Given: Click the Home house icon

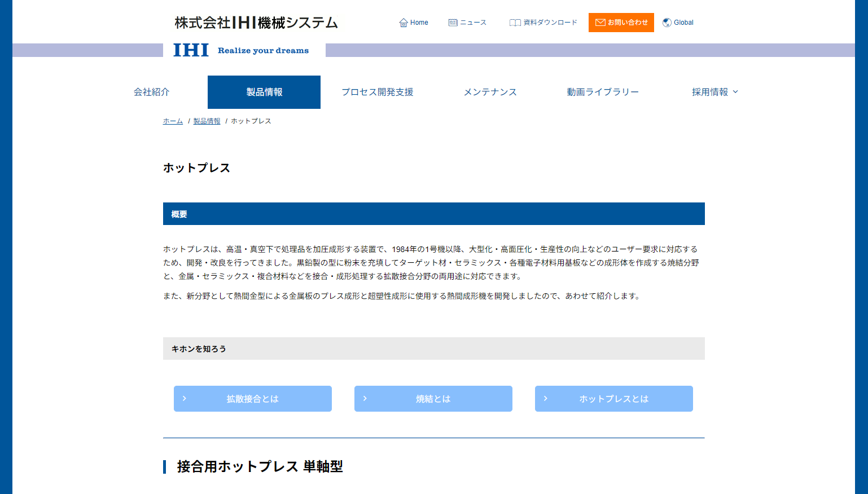Looking at the screenshot, I should 404,23.
